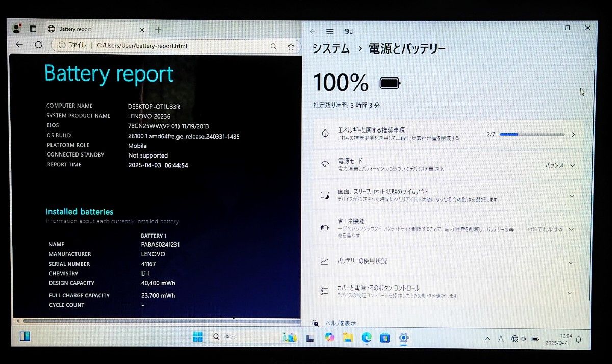The width and height of the screenshot is (612, 364).
Task: Open File Explorer from the taskbar
Action: coord(348,337)
